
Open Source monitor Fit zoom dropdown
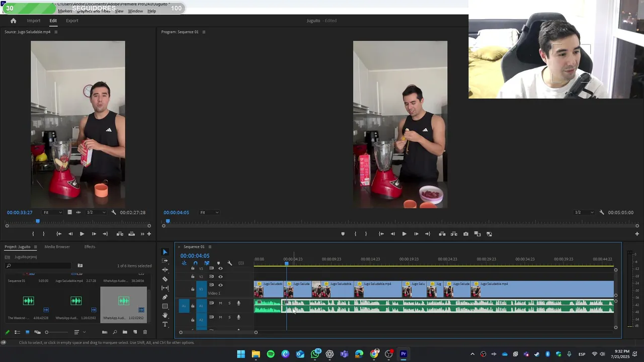[x=52, y=212]
